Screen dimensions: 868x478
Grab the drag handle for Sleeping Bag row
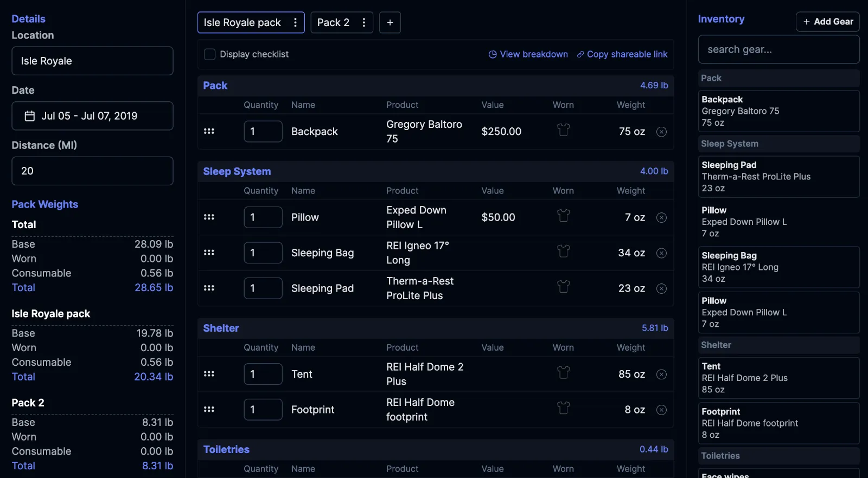[x=209, y=253]
